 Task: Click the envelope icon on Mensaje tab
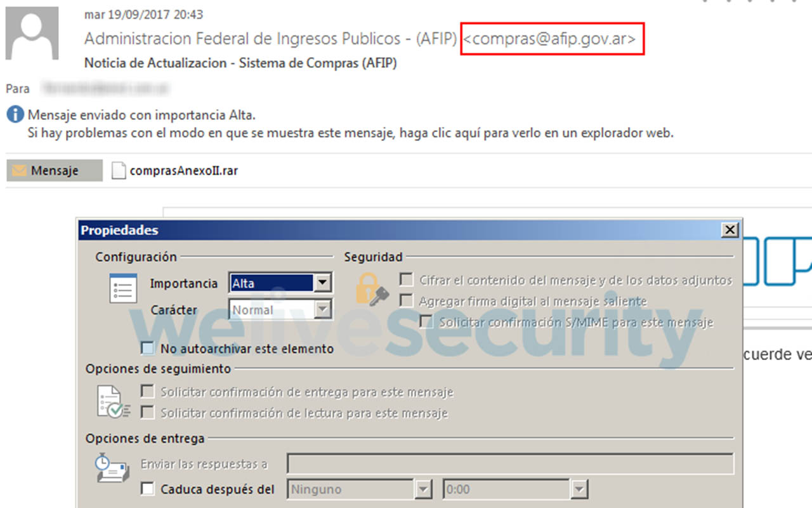pyautogui.click(x=20, y=171)
